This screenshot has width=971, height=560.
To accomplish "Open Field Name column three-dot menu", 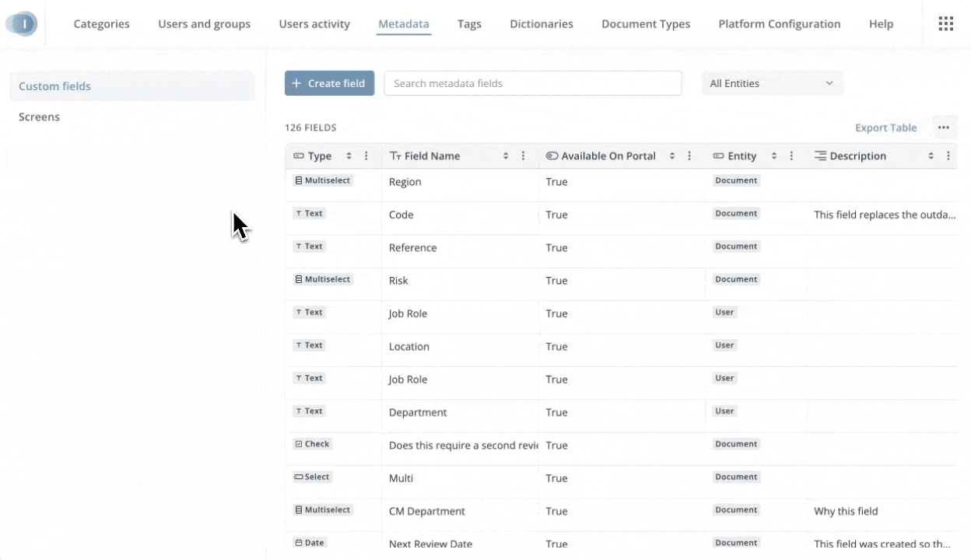I will click(x=523, y=156).
